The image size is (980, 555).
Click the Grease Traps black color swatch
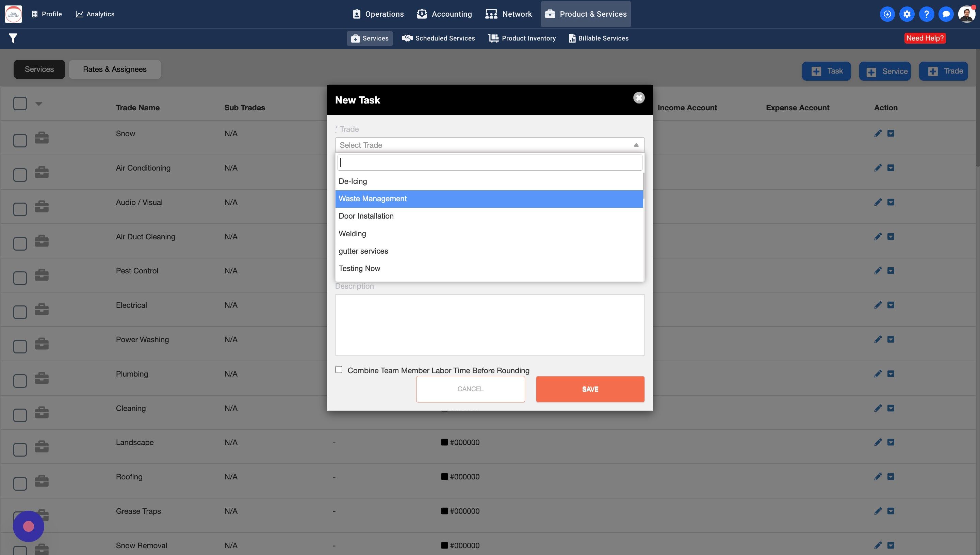444,511
